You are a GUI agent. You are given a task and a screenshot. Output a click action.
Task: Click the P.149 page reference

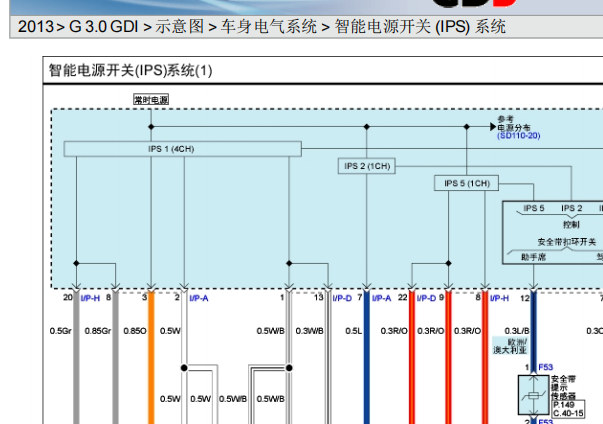coord(564,405)
